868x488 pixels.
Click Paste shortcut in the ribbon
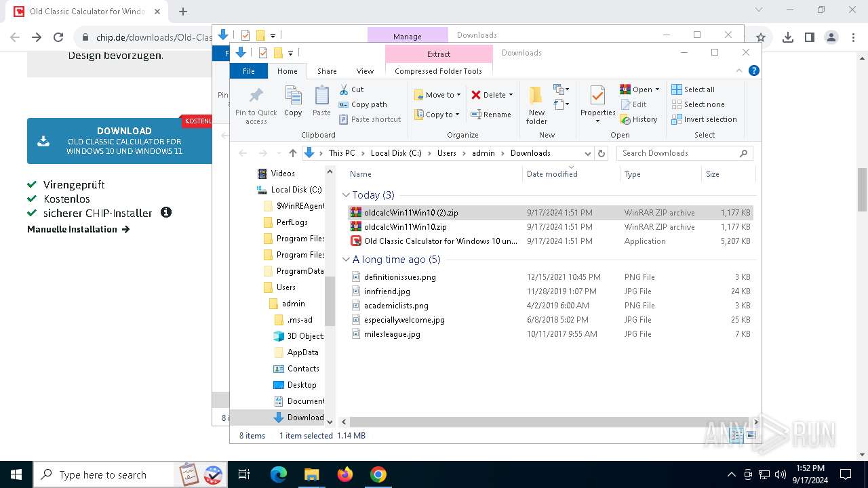pyautogui.click(x=370, y=119)
